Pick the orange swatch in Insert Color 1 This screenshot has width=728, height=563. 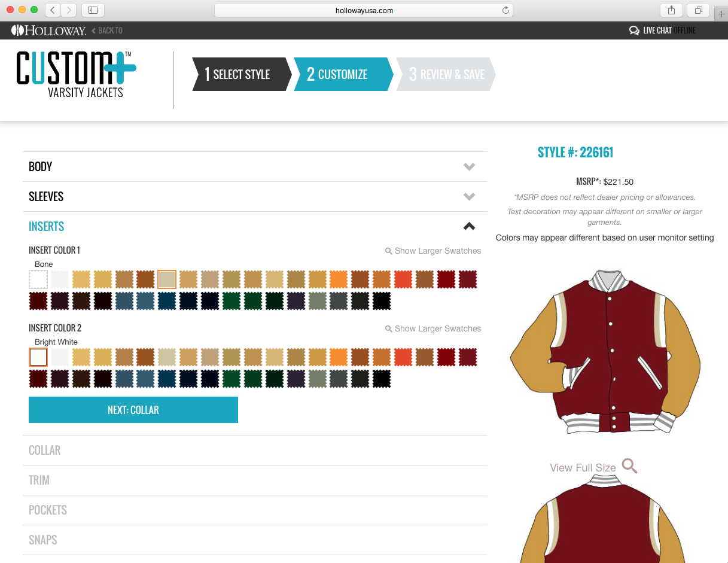coord(339,279)
